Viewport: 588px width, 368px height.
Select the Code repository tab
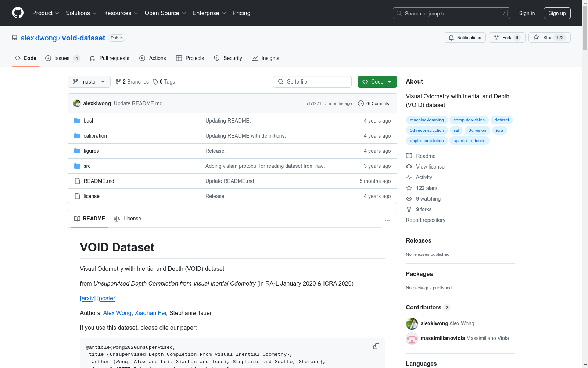(26, 58)
